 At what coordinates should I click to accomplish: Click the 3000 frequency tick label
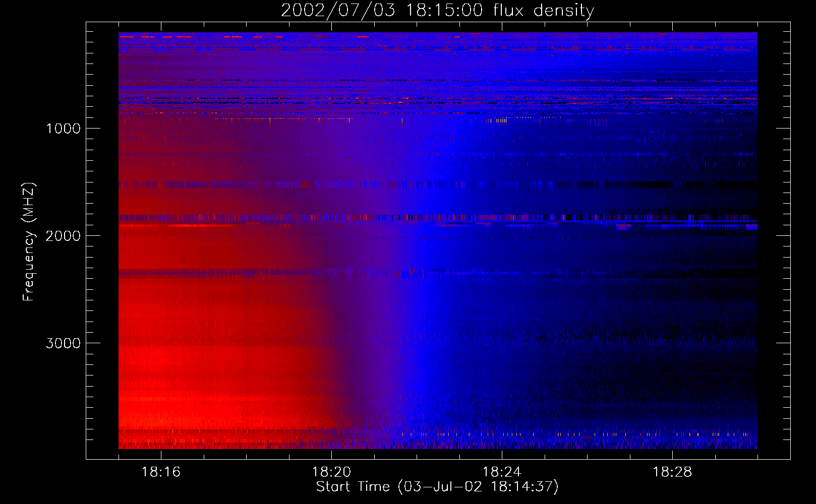63,343
